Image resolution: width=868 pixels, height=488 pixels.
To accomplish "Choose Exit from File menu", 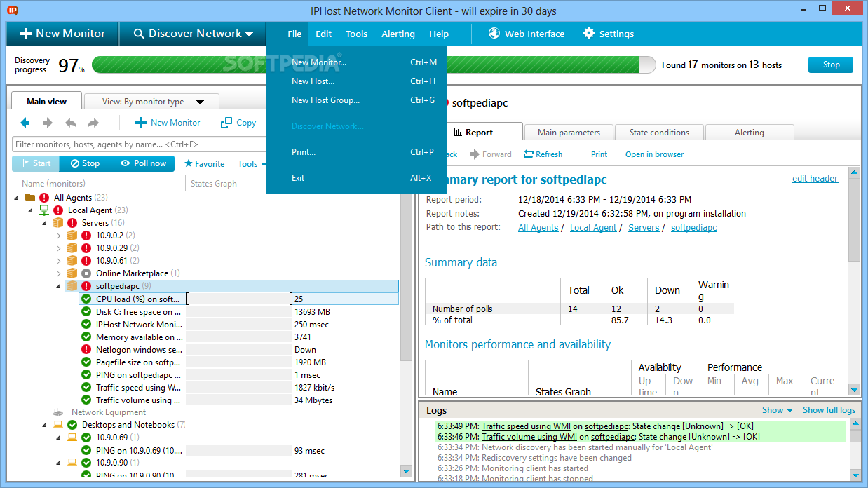I will coord(357,178).
